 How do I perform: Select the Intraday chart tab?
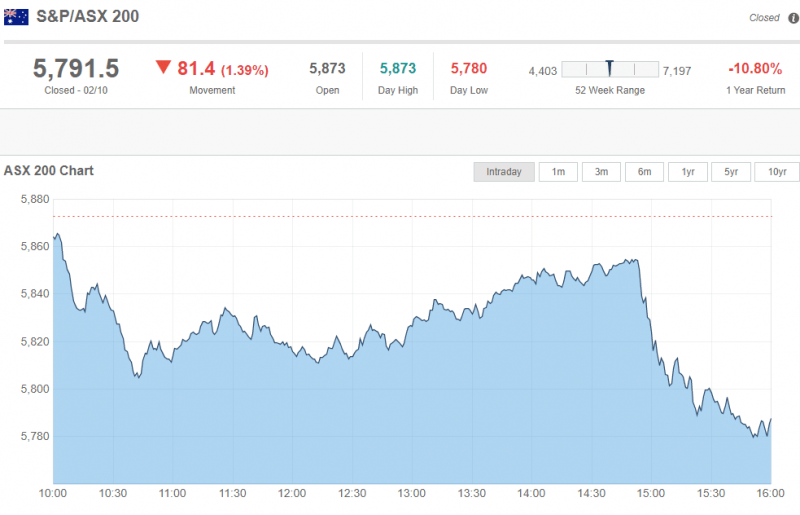(x=504, y=172)
